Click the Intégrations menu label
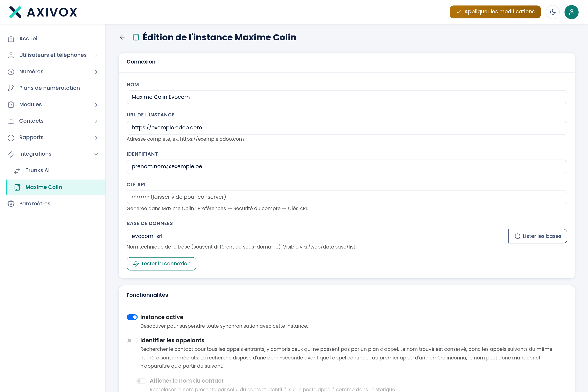The width and height of the screenshot is (588, 392). tap(35, 154)
